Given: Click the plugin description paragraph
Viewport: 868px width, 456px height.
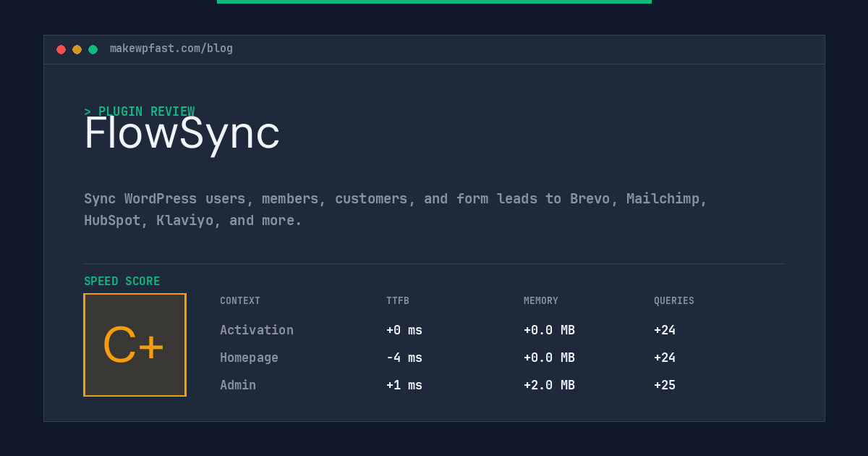Looking at the screenshot, I should (396, 209).
